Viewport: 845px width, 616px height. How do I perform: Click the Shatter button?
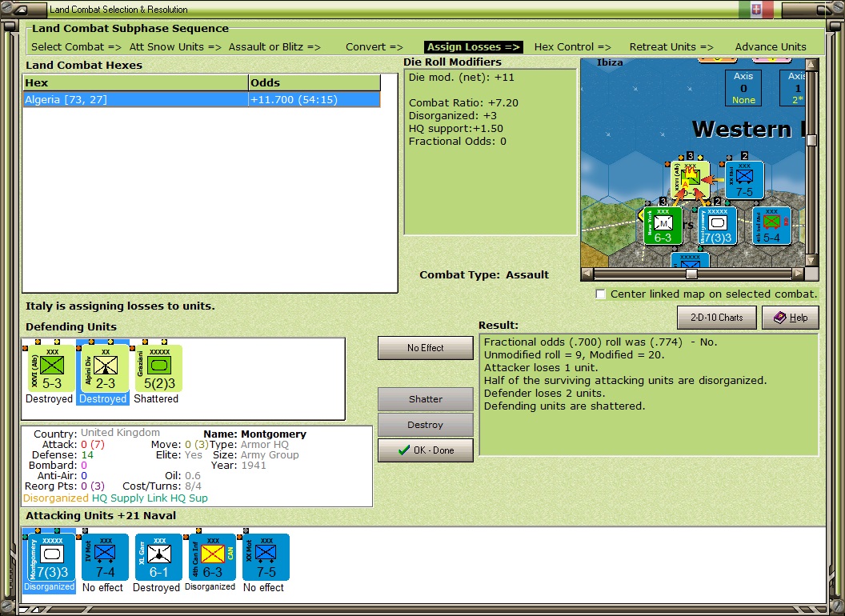tap(425, 399)
